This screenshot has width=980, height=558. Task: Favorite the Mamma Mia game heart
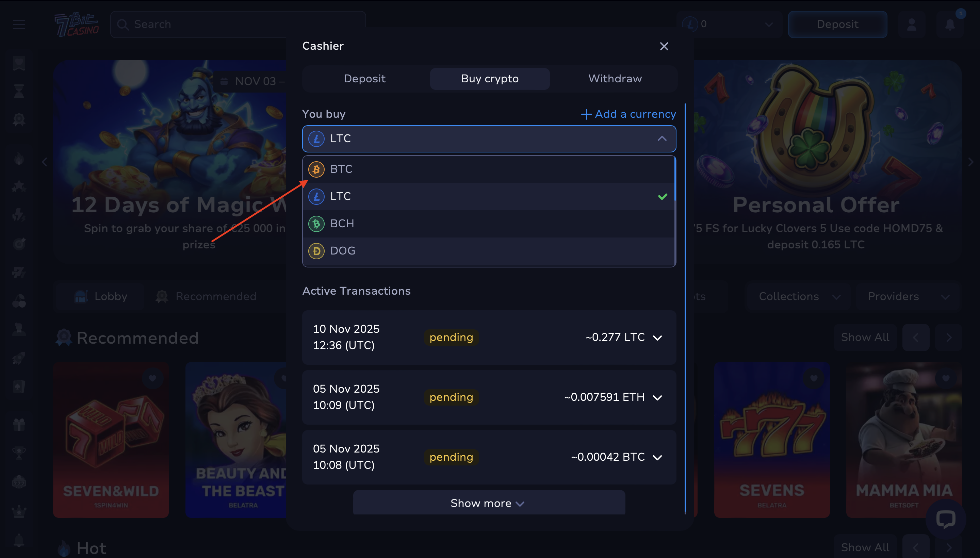point(946,378)
